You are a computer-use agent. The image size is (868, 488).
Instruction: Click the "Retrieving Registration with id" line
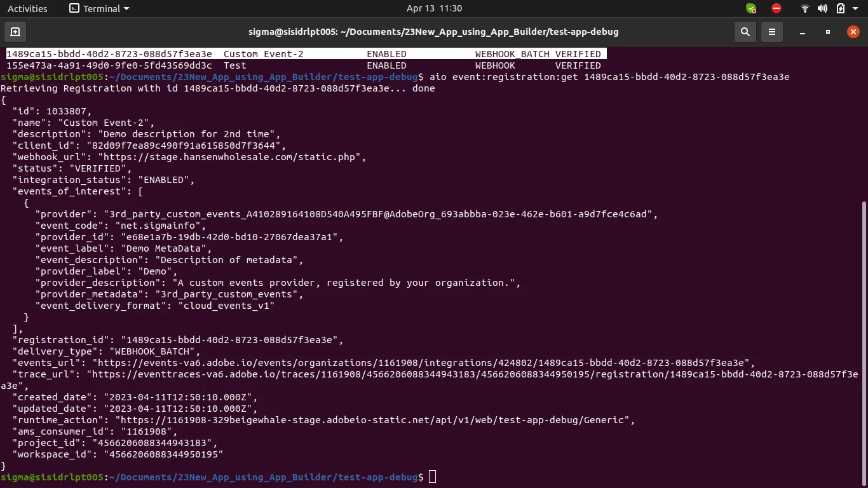pos(217,88)
